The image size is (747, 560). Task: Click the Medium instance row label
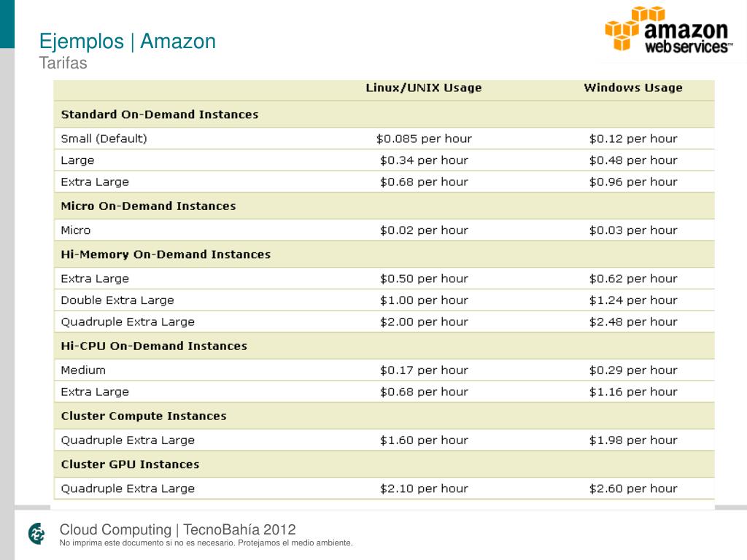[83, 370]
